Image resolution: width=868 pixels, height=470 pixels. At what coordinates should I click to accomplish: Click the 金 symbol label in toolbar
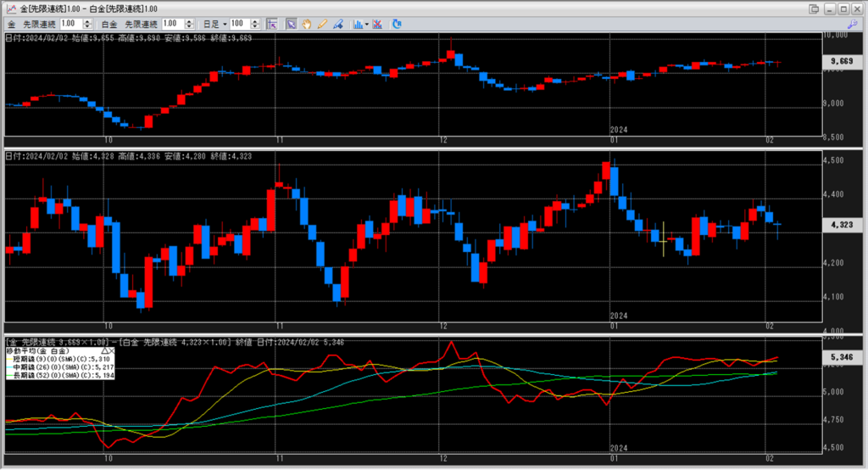[12, 24]
